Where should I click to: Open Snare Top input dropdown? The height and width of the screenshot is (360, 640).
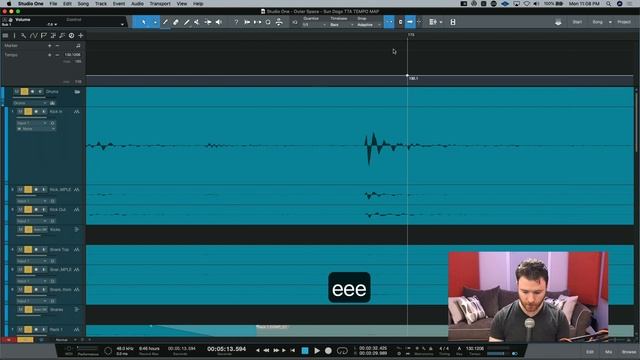32,261
